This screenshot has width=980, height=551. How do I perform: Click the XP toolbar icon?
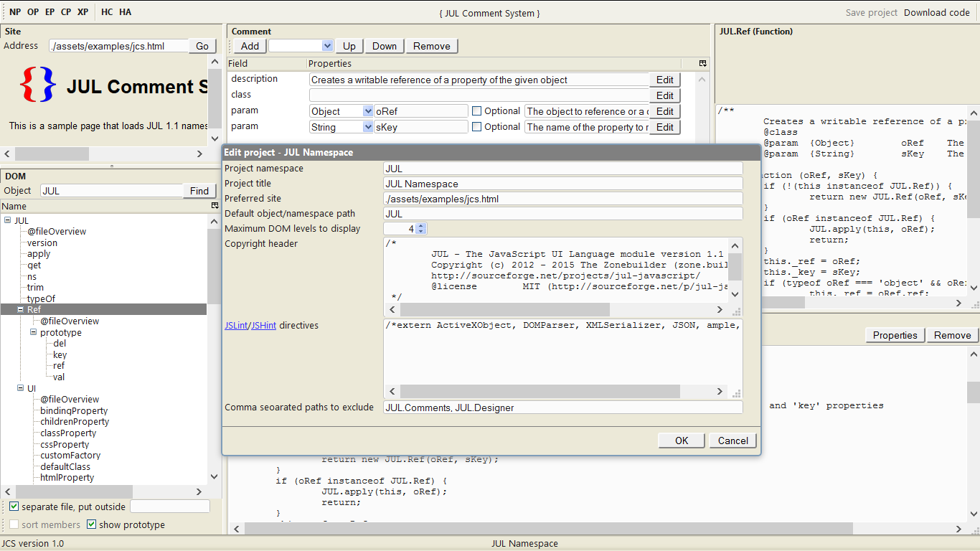click(82, 11)
